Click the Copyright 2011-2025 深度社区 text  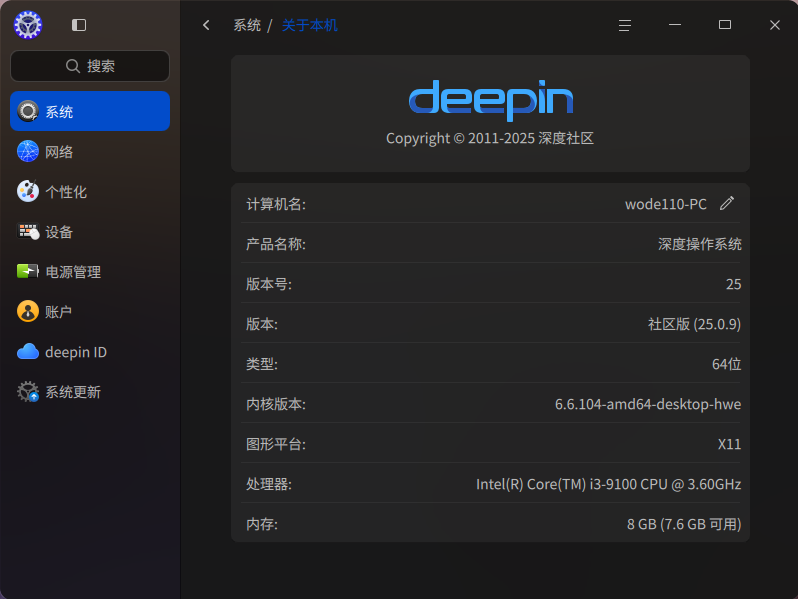click(x=490, y=138)
